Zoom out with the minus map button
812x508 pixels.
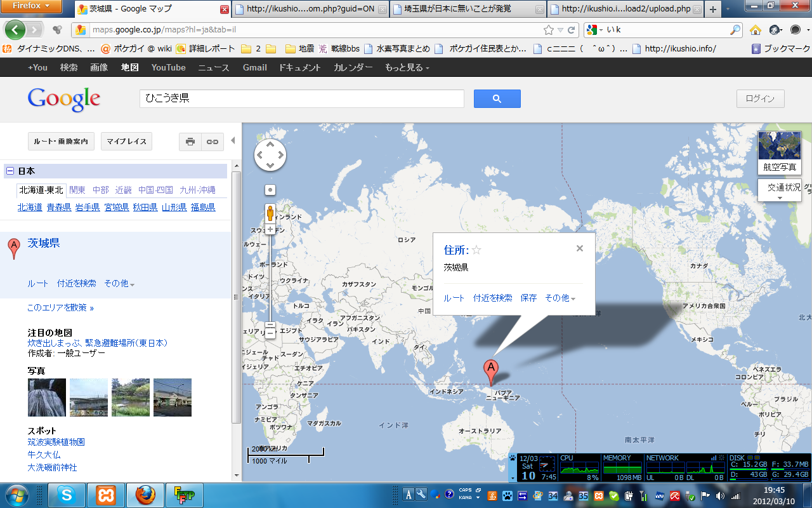[270, 331]
